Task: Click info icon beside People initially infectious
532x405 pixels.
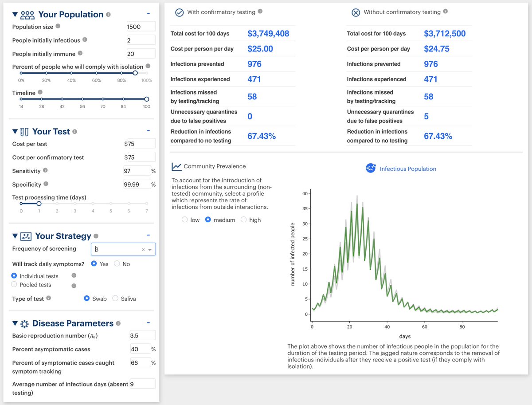Action: pos(85,40)
